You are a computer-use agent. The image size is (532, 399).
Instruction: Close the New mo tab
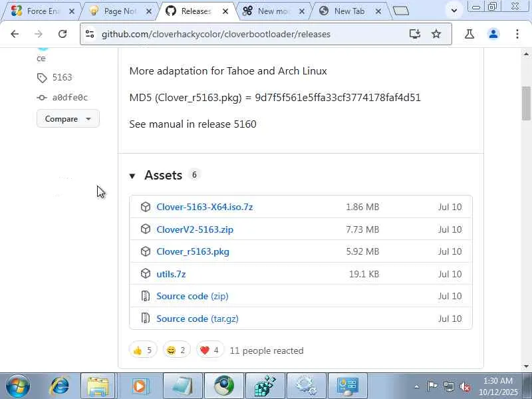302,11
